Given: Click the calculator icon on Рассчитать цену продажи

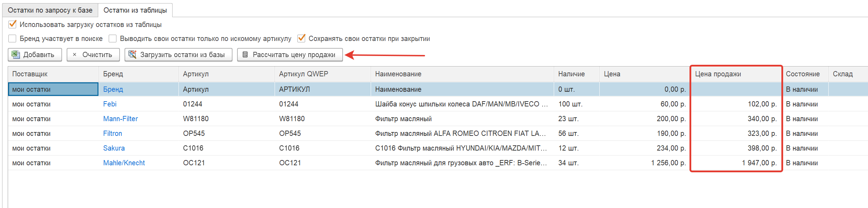Looking at the screenshot, I should (x=245, y=55).
